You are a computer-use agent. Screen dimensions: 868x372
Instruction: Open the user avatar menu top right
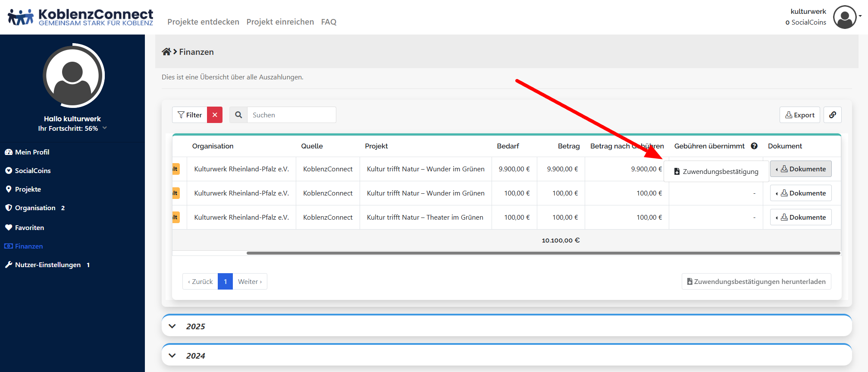pos(845,17)
